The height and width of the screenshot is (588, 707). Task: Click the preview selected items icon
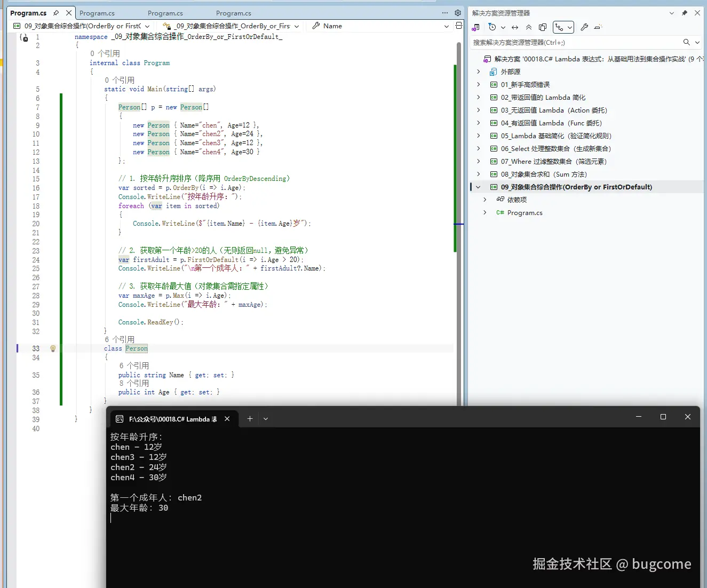[x=598, y=27]
